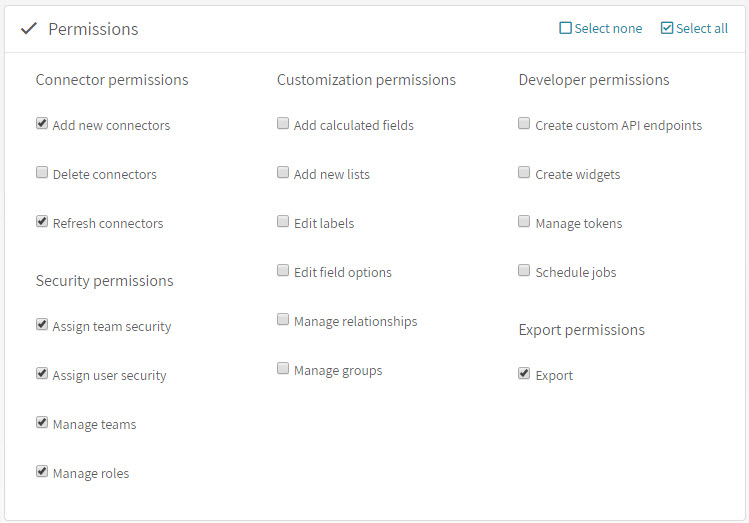Click the Select all checked-box icon
Viewport: 749px width, 523px height.
(667, 28)
